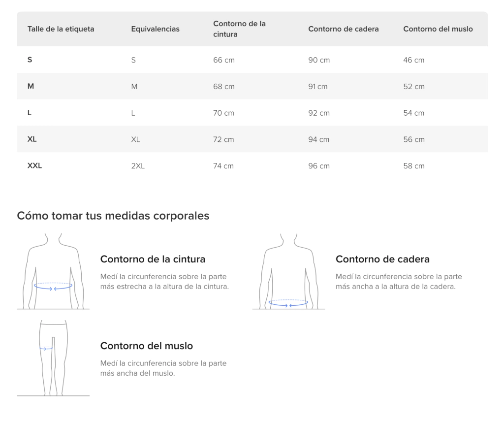Click the "Talle de la etiqueta" column header

(61, 29)
